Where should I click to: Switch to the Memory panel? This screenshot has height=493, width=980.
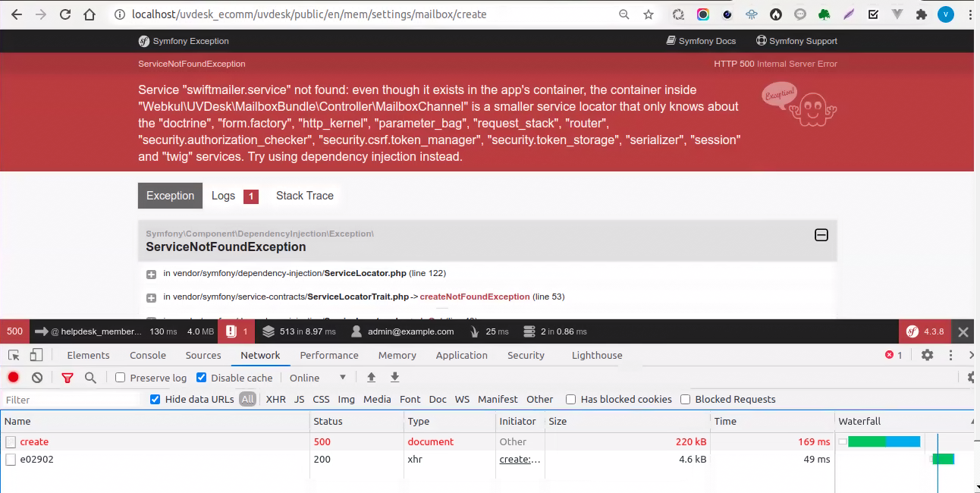(397, 355)
